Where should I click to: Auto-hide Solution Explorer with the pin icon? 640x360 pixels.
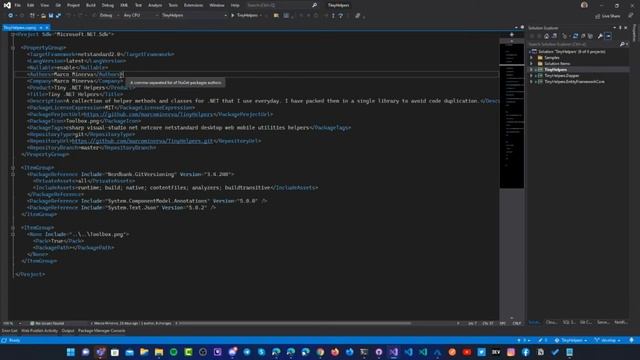tap(620, 28)
